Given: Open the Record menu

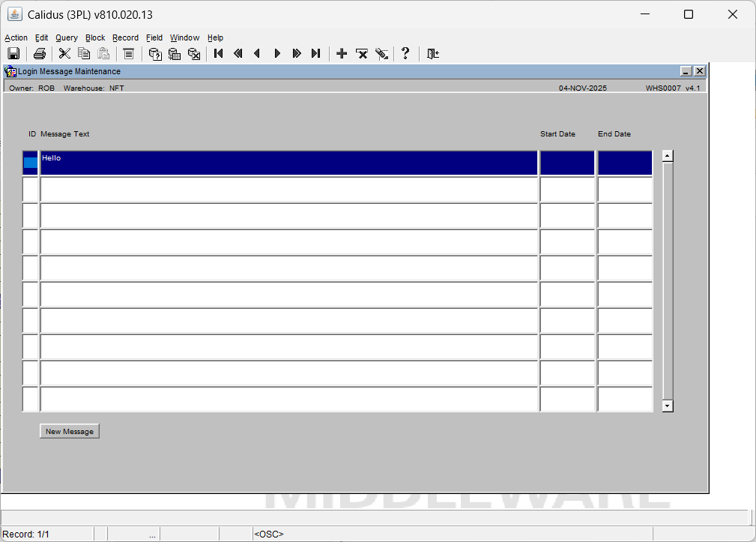Looking at the screenshot, I should [125, 37].
